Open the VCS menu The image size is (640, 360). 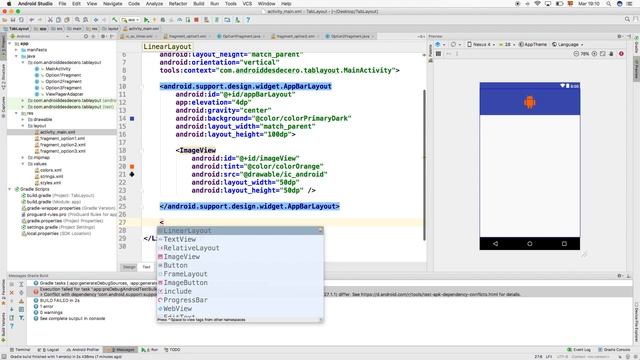click(247, 3)
